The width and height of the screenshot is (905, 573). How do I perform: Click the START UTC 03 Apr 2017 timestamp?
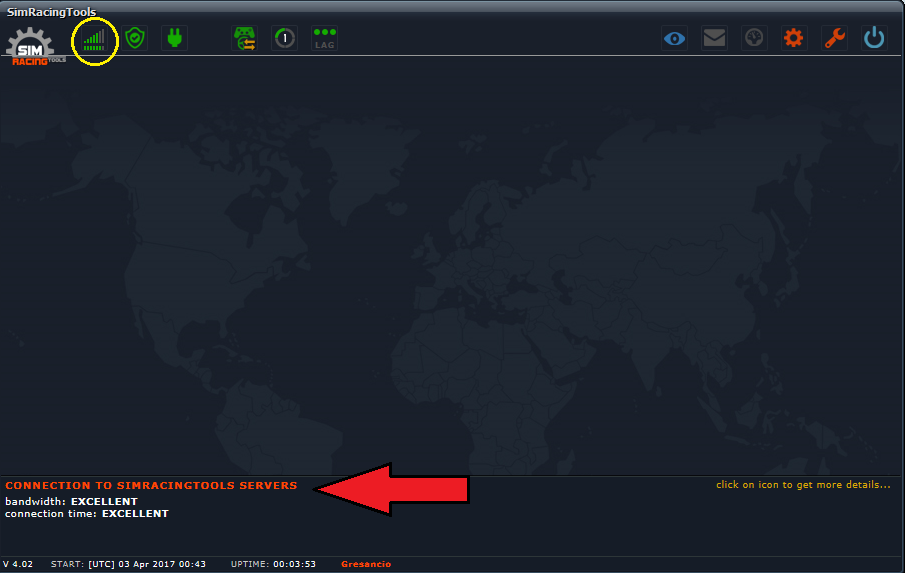tap(128, 564)
